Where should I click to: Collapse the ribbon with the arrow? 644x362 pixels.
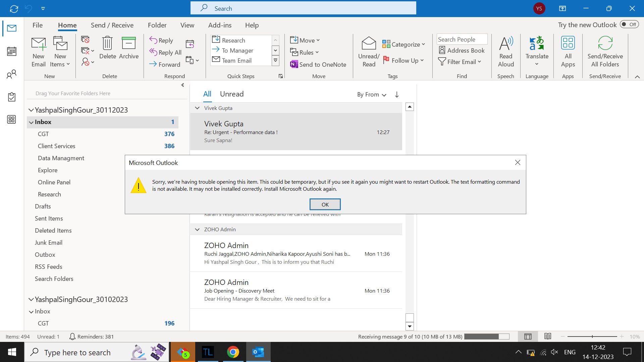point(637,77)
